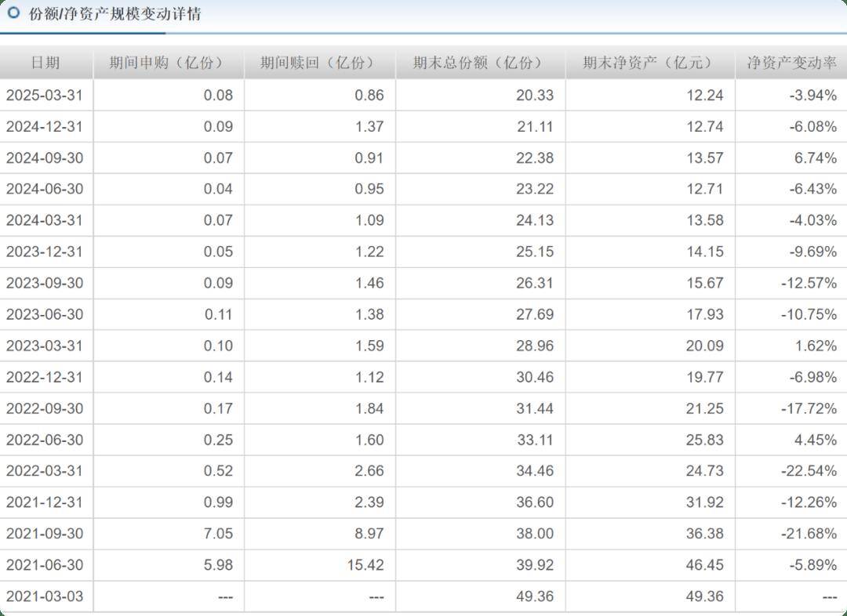Click the 日期 column header

click(45, 63)
